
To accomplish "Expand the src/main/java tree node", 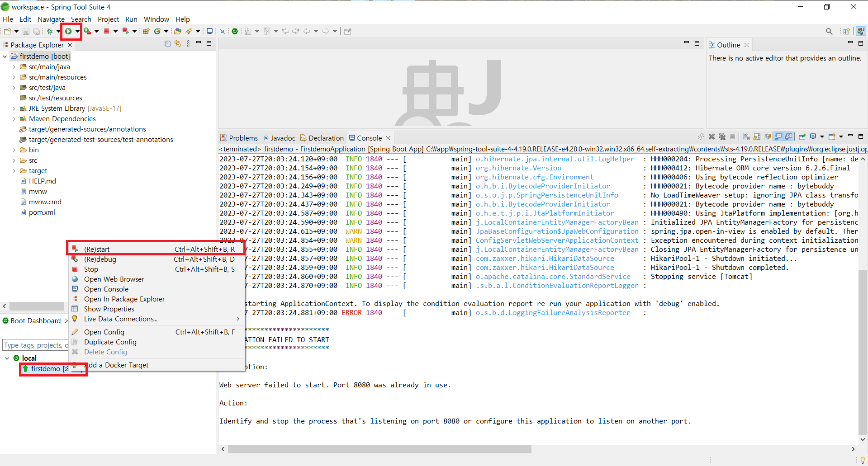I will tap(14, 67).
